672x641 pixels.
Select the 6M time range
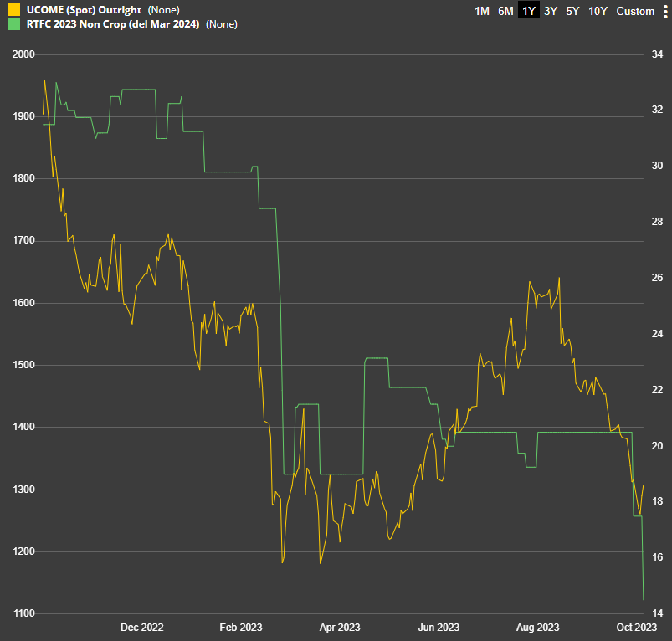[505, 11]
